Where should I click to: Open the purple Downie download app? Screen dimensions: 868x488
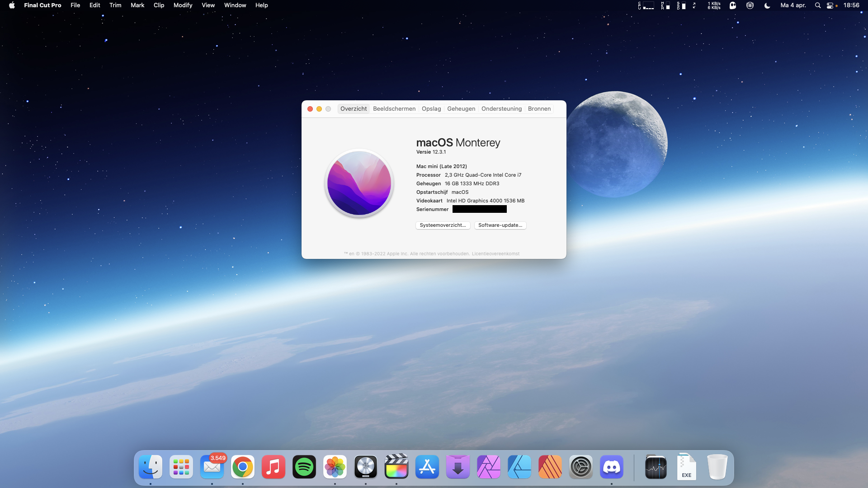click(458, 467)
